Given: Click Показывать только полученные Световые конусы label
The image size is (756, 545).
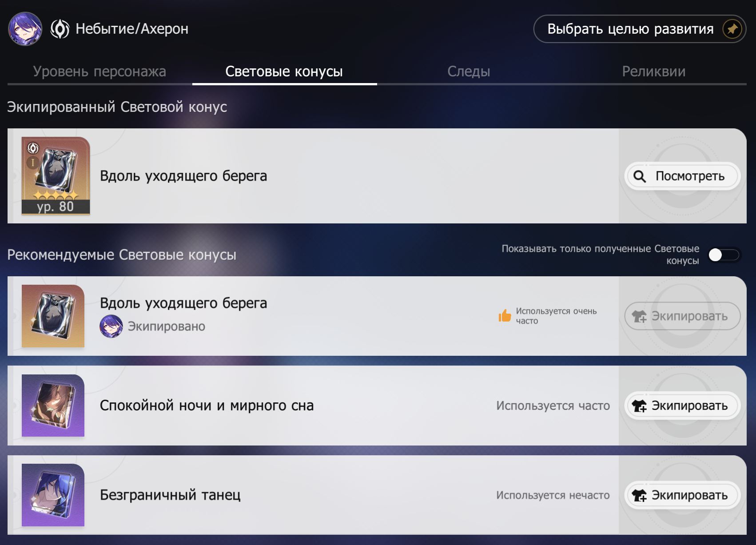Looking at the screenshot, I should pyautogui.click(x=601, y=255).
